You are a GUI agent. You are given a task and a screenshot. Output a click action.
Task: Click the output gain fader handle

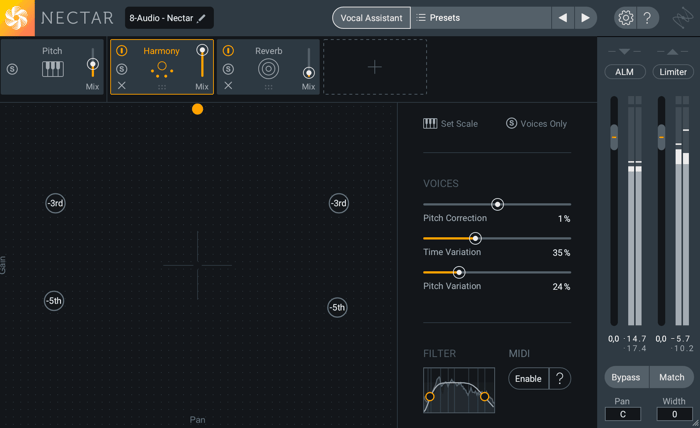[x=661, y=137]
